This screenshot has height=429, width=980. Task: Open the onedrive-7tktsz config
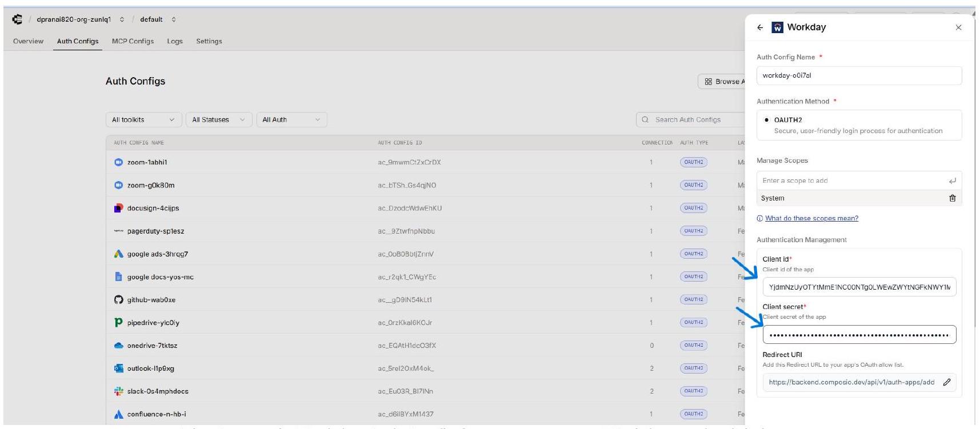tap(152, 346)
